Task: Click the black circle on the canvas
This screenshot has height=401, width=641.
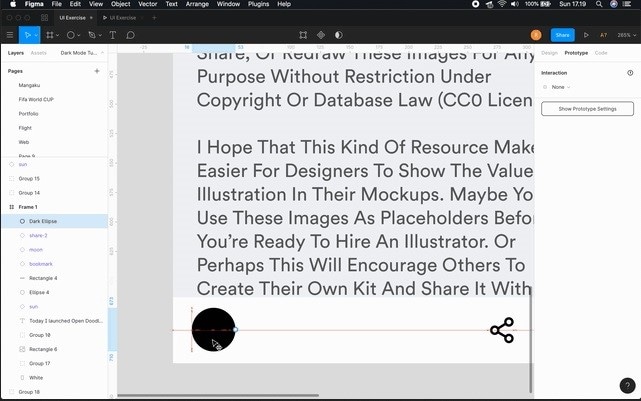Action: tap(213, 329)
